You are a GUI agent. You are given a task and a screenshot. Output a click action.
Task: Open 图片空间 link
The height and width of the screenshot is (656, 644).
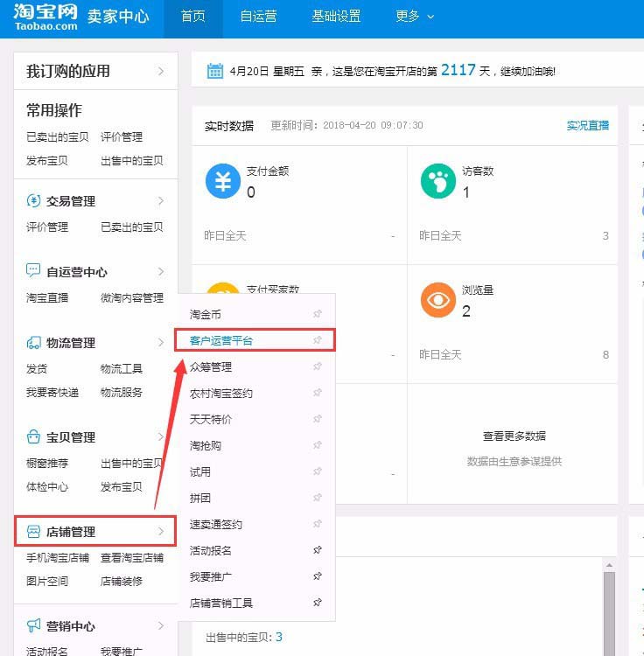47,581
